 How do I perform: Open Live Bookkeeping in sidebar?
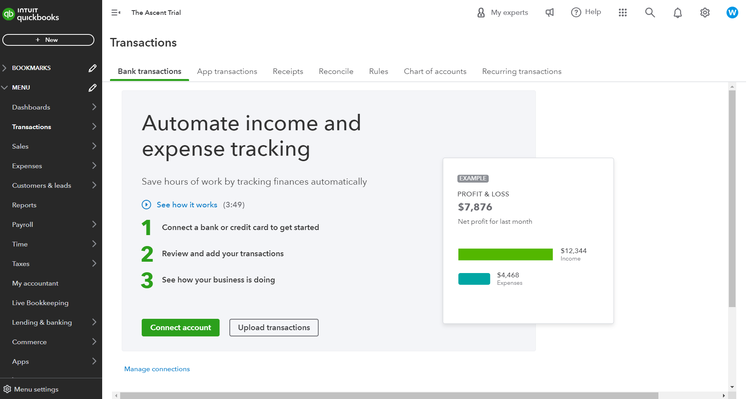pyautogui.click(x=40, y=303)
